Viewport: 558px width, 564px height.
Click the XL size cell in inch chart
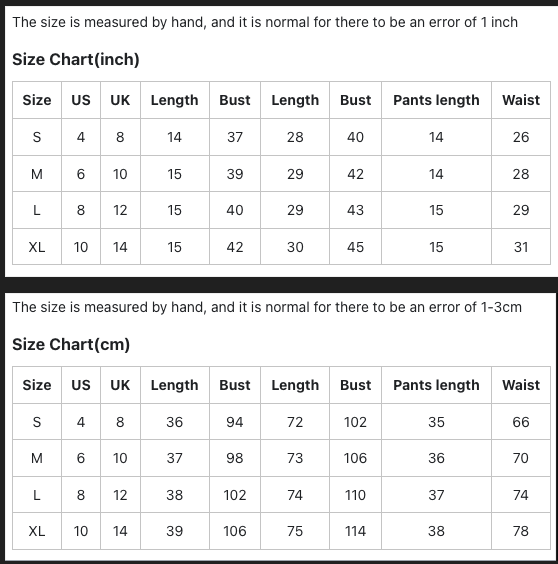37,247
